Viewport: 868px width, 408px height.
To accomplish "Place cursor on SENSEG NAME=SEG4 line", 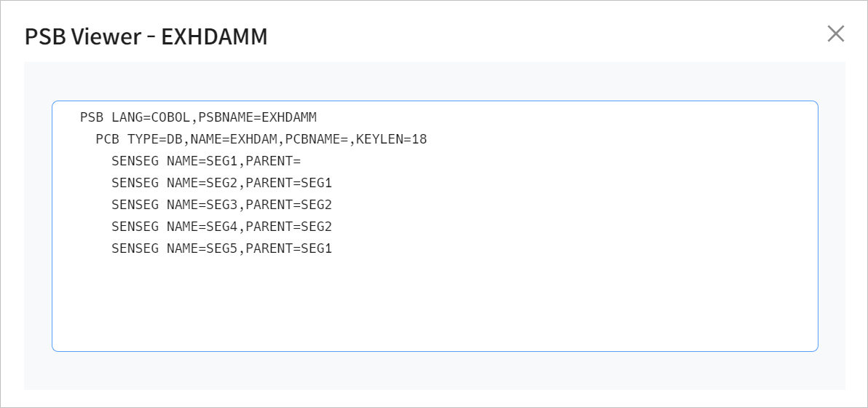I will point(221,227).
